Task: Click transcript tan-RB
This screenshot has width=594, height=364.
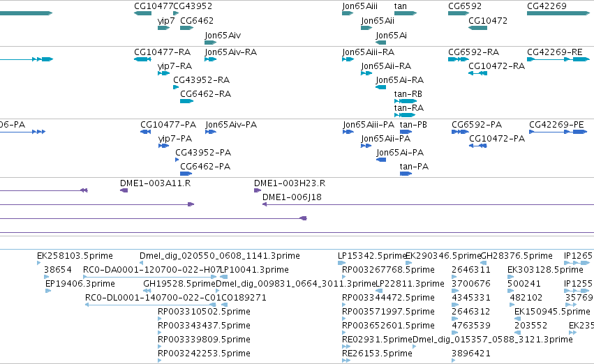Action: [406, 101]
